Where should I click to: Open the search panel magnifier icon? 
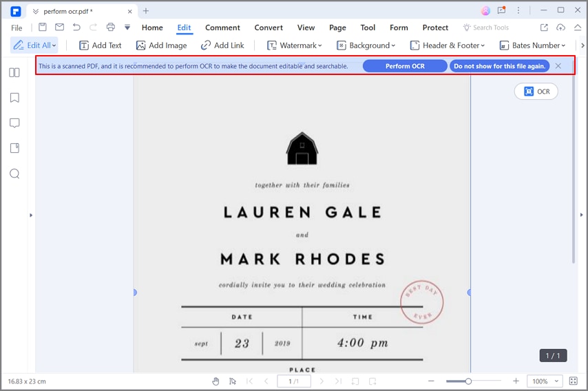(14, 173)
